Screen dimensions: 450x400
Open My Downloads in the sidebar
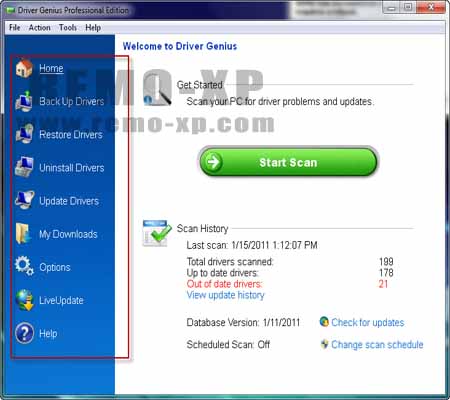(68, 234)
